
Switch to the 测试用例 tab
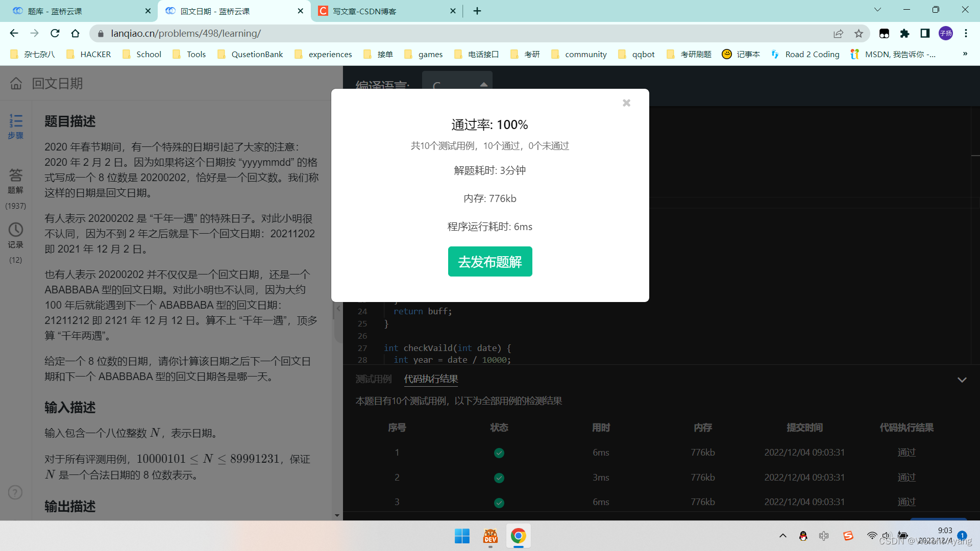pyautogui.click(x=373, y=379)
